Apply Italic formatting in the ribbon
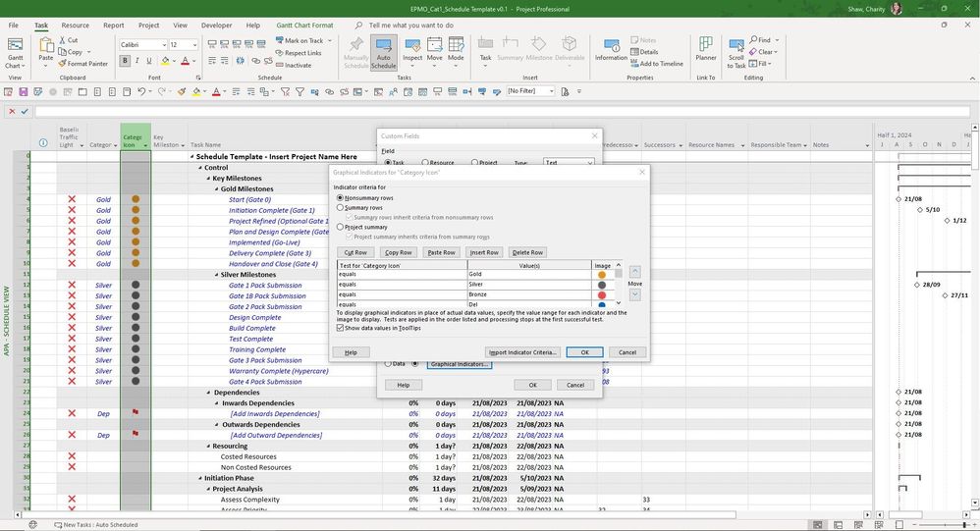 (136, 61)
